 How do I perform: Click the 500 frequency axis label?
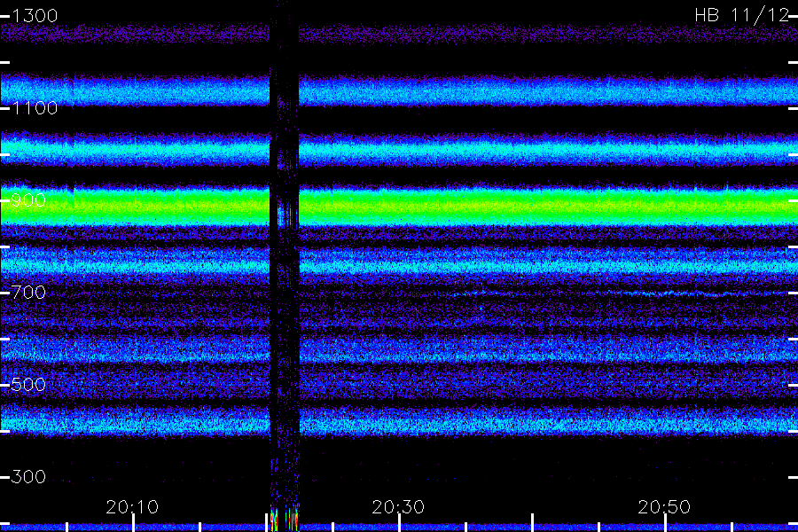coord(28,384)
